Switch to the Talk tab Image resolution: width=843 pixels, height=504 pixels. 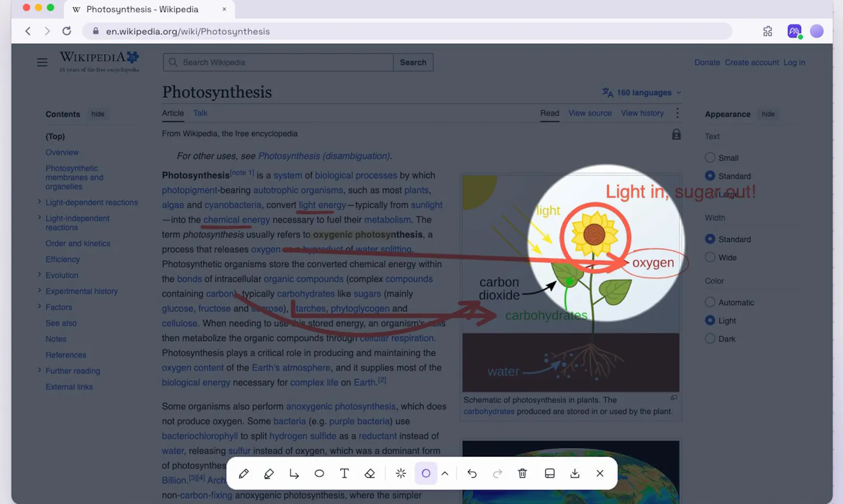(200, 113)
